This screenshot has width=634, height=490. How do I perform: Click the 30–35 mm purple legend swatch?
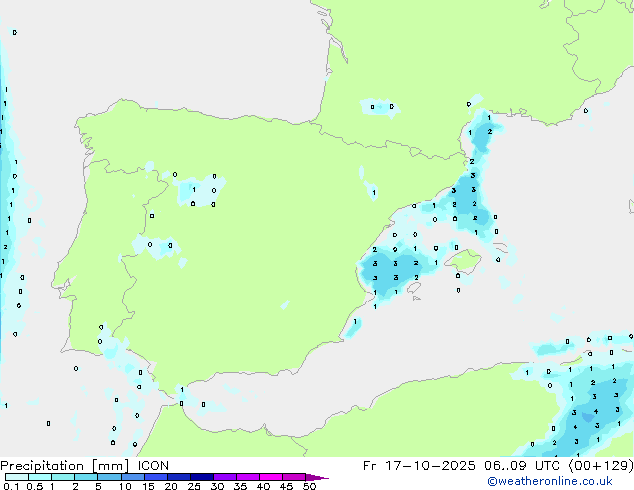(225, 477)
